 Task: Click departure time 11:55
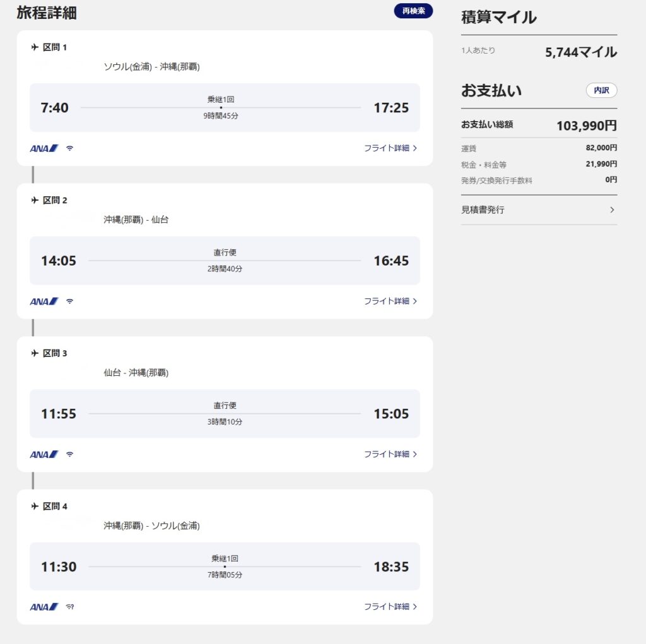pyautogui.click(x=59, y=414)
